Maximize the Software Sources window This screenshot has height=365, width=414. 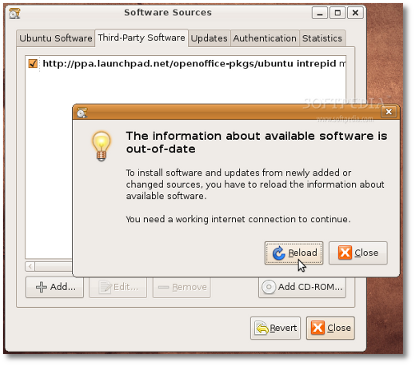[338, 13]
